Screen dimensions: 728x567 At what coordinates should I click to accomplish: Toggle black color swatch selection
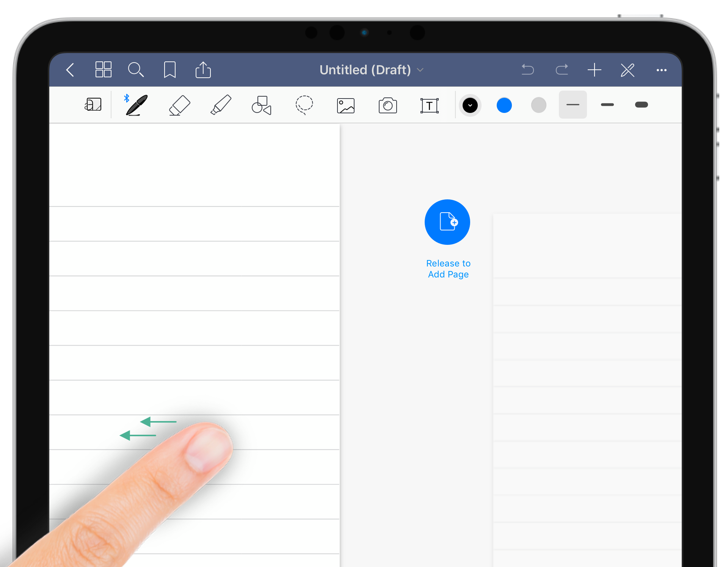click(x=470, y=105)
